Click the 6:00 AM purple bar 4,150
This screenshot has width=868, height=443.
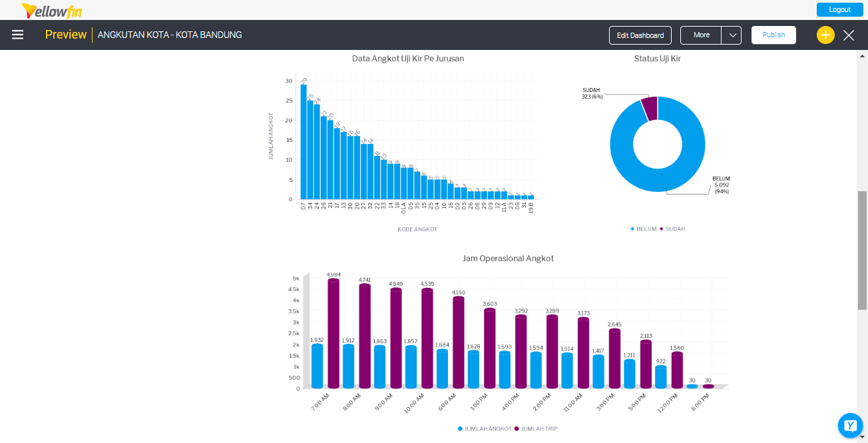(459, 342)
